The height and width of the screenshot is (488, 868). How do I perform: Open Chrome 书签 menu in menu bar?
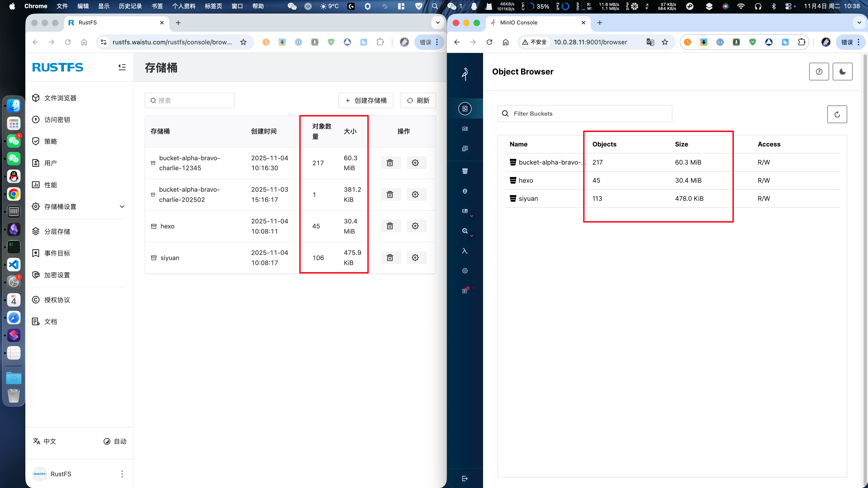coord(157,6)
